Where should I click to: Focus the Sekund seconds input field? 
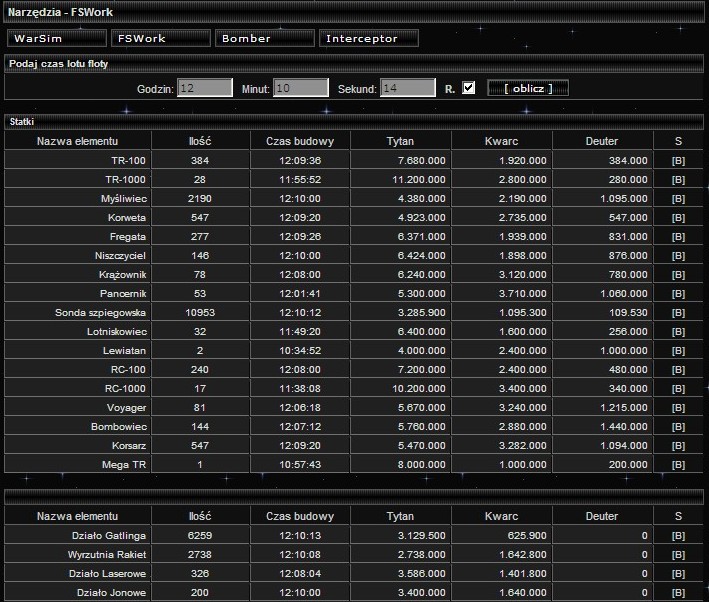click(x=407, y=88)
